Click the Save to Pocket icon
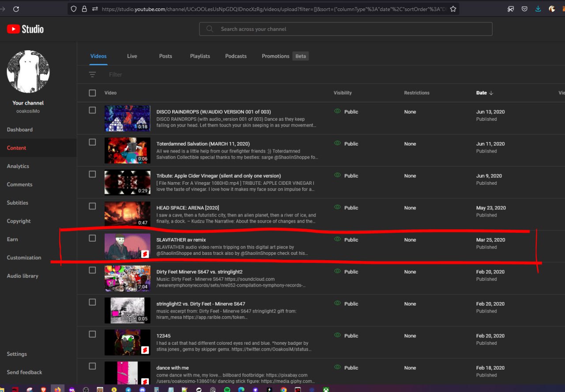 (x=524, y=9)
